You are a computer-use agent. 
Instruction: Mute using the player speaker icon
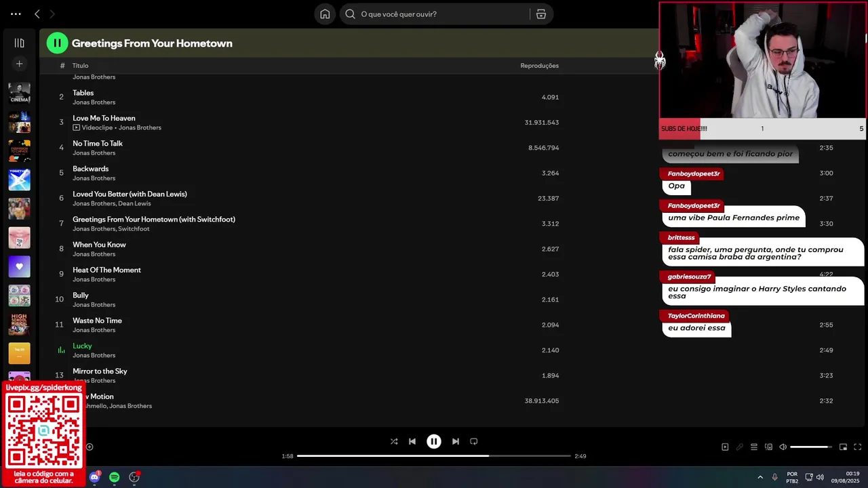click(x=783, y=447)
